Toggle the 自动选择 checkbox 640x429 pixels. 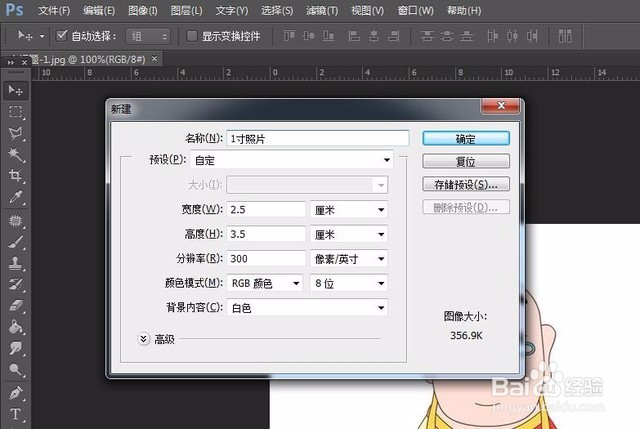click(61, 36)
